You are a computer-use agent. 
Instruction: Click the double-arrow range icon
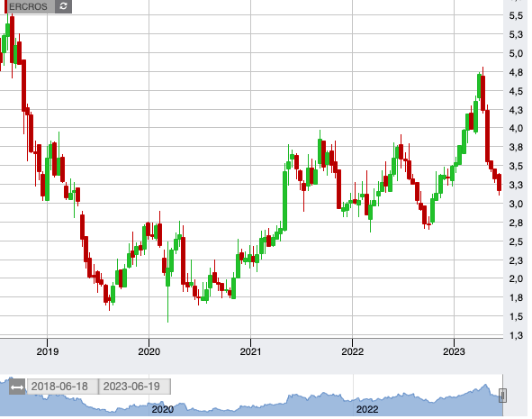17,387
